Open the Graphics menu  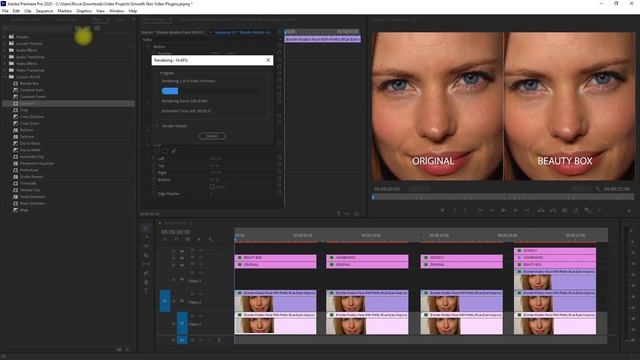[x=84, y=11]
